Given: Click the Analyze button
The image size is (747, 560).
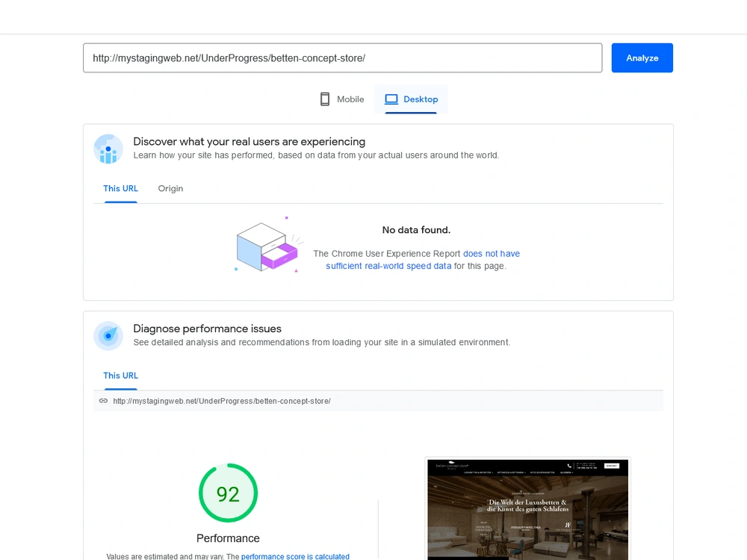Looking at the screenshot, I should tap(642, 57).
